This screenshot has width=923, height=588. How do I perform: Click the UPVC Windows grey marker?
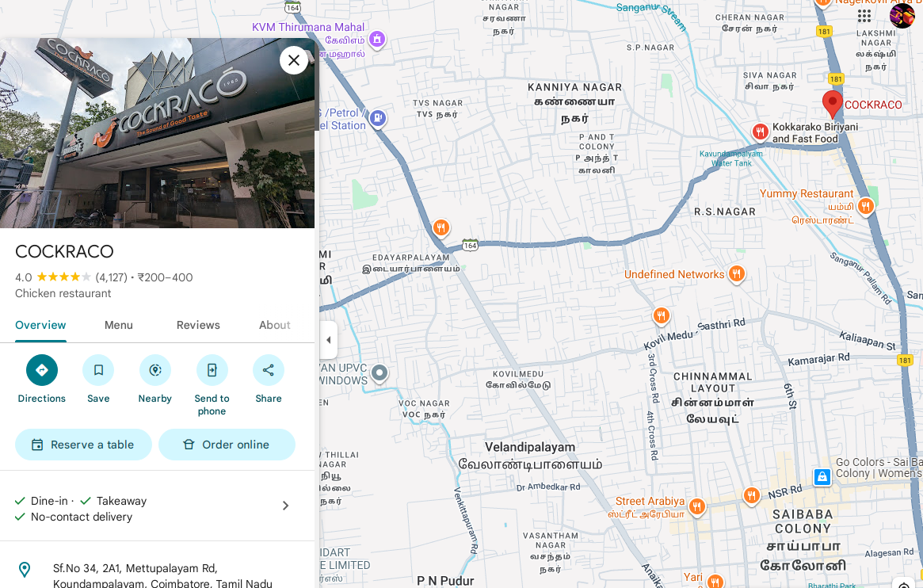(379, 372)
